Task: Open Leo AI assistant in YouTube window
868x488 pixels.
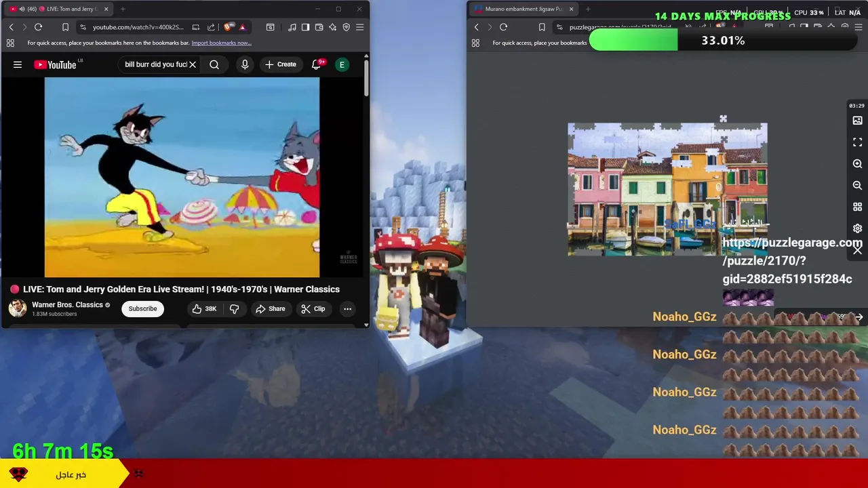Action: tap(332, 27)
